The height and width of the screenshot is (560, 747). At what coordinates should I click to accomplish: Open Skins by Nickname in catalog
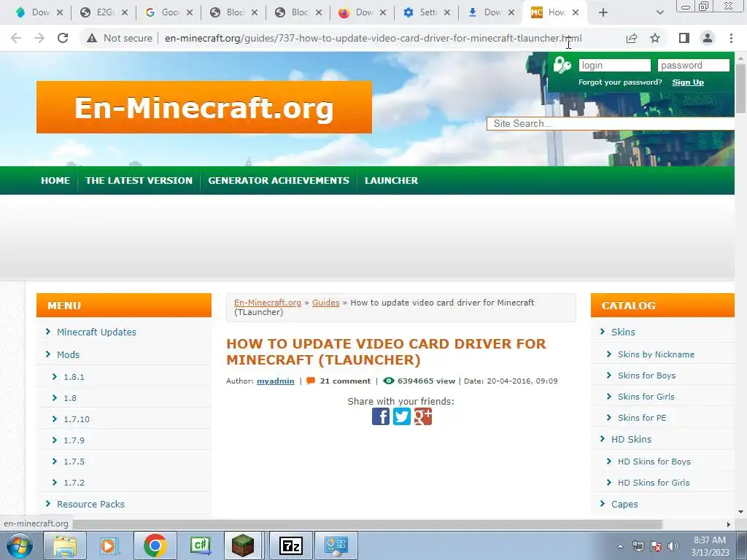tap(656, 354)
